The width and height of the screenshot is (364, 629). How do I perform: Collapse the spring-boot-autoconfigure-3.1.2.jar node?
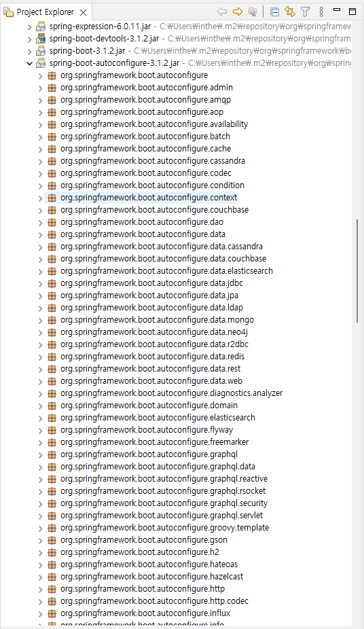pos(29,63)
